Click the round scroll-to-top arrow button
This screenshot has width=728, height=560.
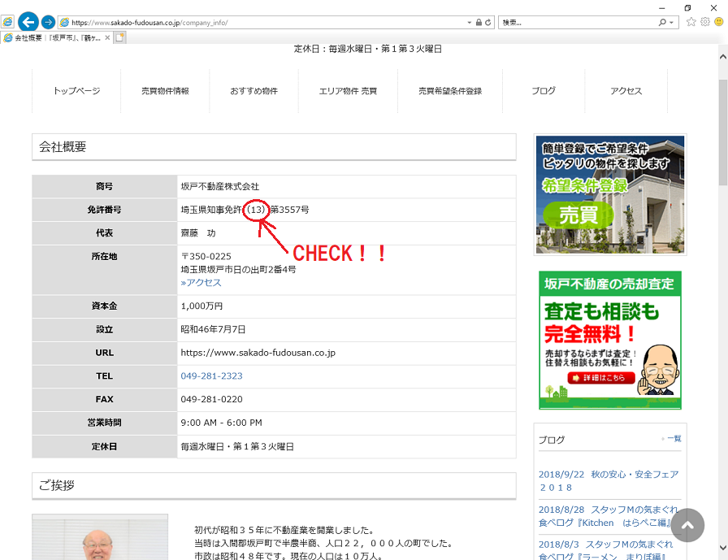(687, 525)
